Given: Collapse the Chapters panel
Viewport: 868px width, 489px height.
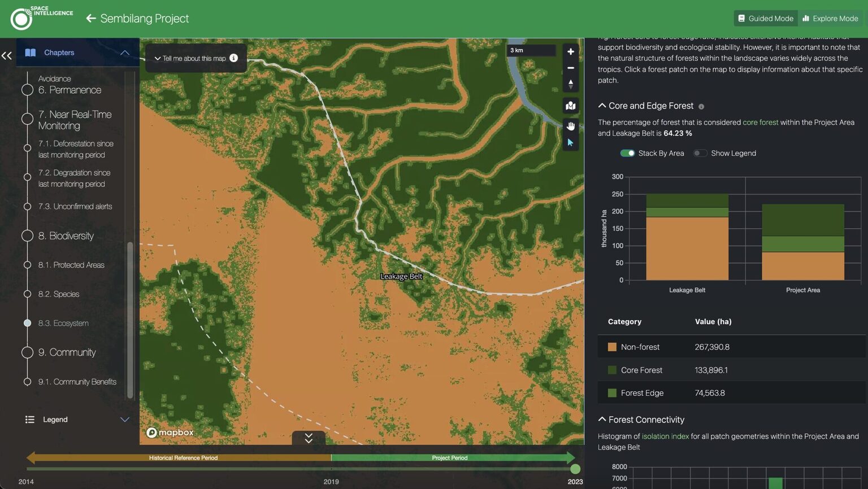Looking at the screenshot, I should (x=125, y=53).
